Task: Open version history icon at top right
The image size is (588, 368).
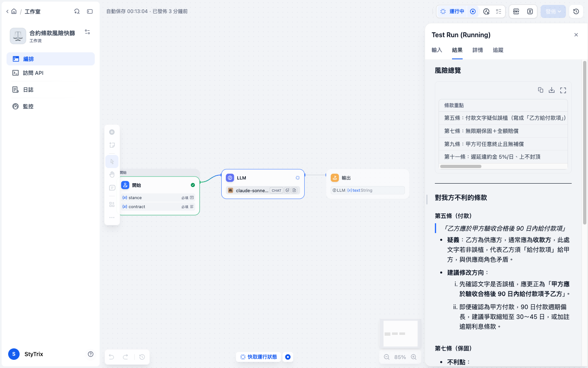Action: pos(576,11)
